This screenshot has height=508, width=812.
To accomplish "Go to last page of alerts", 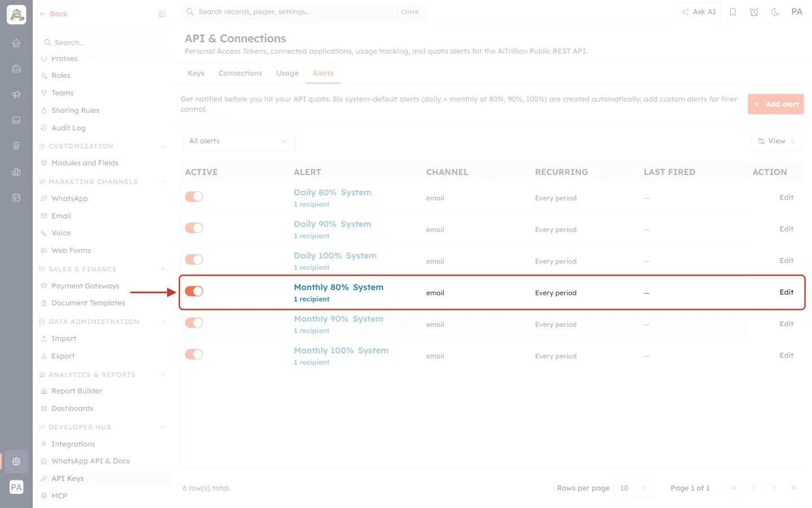I will coord(794,488).
